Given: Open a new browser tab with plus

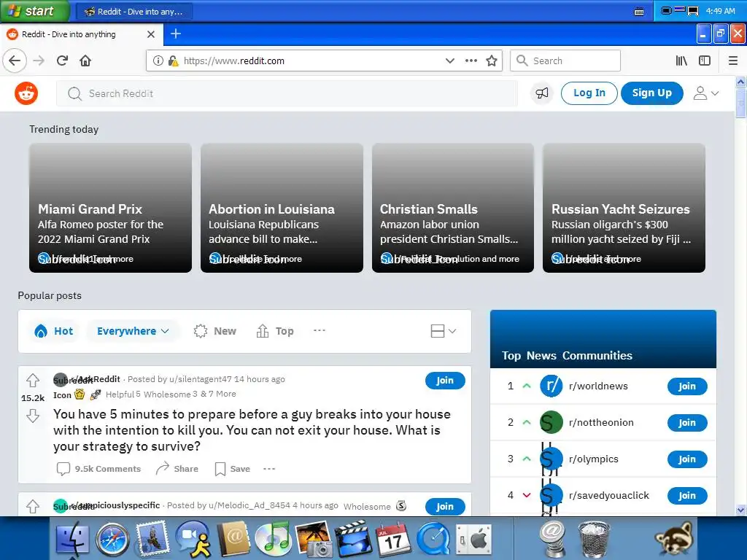Looking at the screenshot, I should 176,34.
